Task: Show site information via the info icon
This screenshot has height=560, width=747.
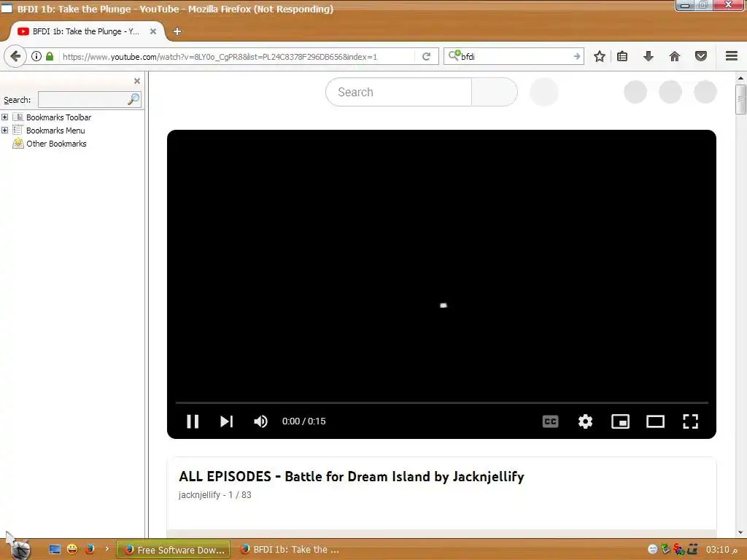Action: tap(36, 56)
